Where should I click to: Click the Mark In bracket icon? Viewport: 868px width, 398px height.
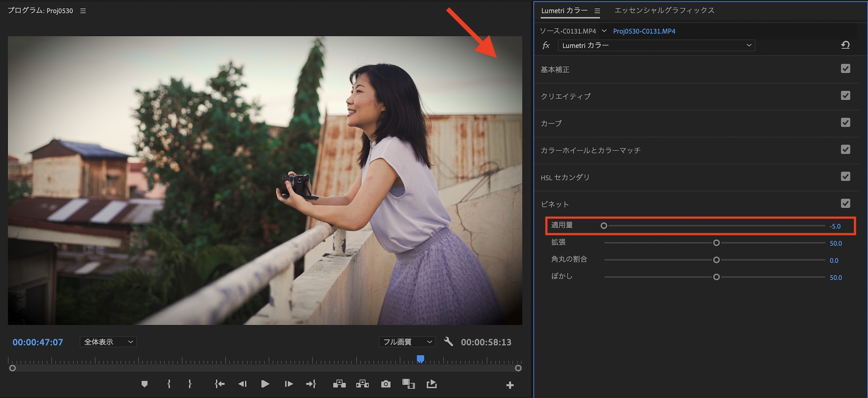169,384
